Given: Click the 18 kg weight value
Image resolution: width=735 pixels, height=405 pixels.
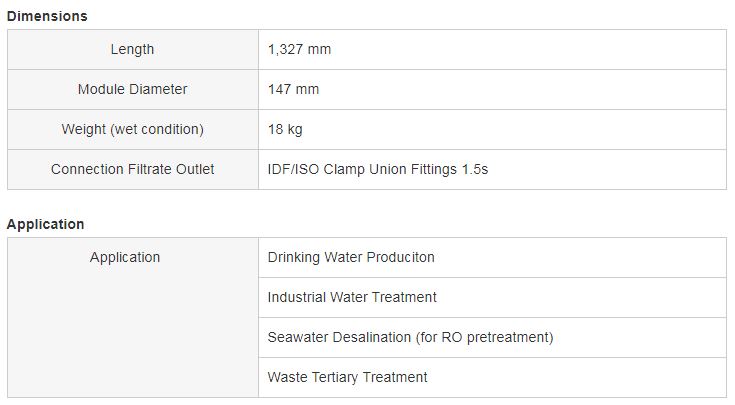Looking at the screenshot, I should click(x=285, y=129).
